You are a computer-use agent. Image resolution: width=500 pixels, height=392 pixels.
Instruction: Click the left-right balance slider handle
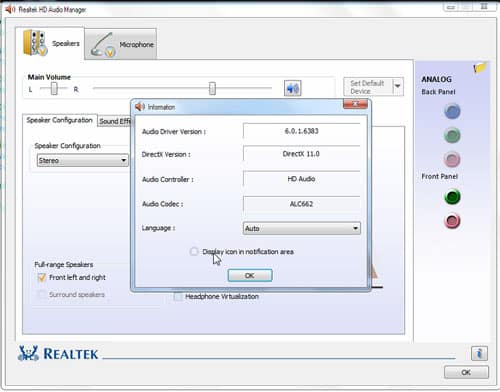pos(54,89)
